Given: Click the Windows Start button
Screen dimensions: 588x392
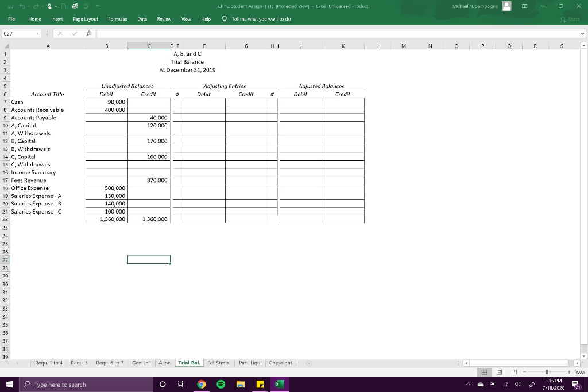Looking at the screenshot, I should pyautogui.click(x=9, y=384).
